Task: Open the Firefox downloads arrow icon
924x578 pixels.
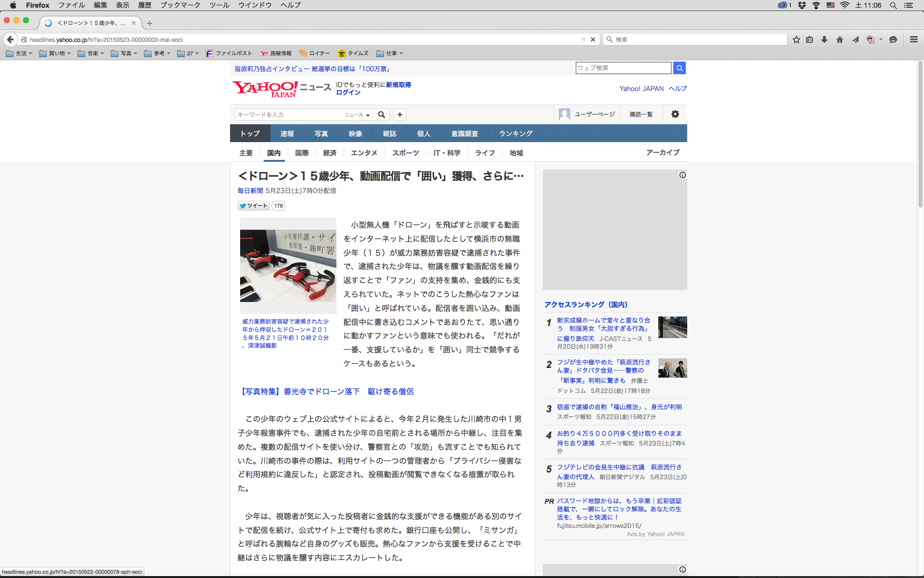Action: coord(824,39)
